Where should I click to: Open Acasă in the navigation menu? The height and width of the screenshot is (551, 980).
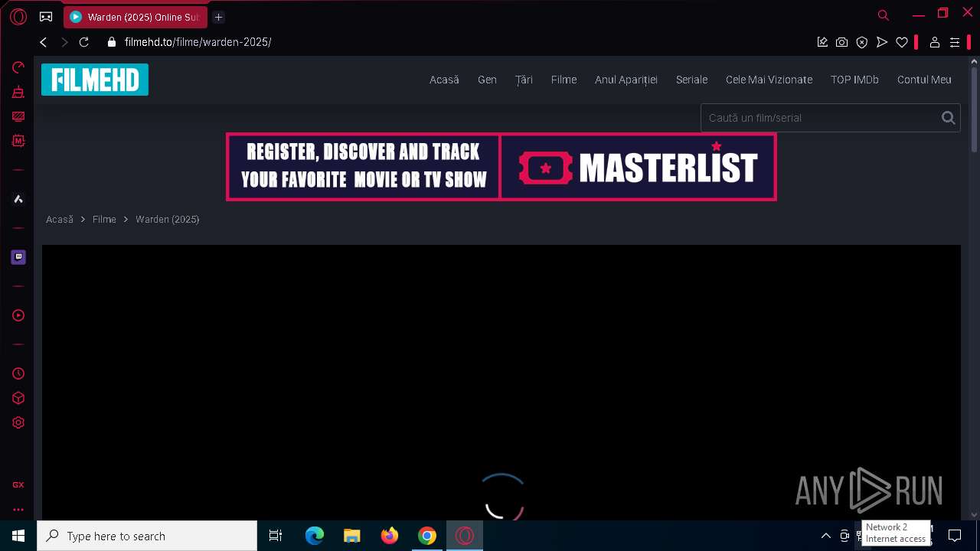pos(444,80)
